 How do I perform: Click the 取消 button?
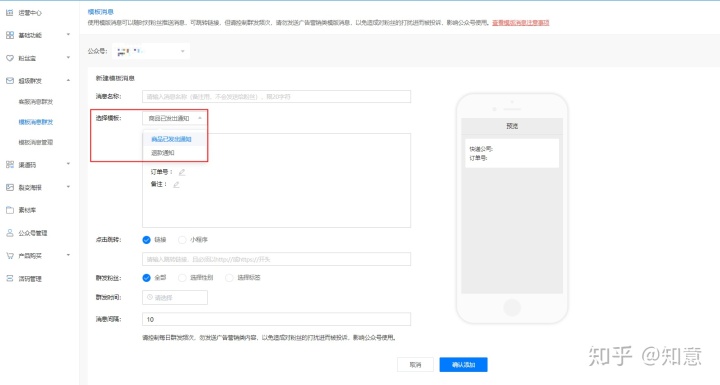415,365
